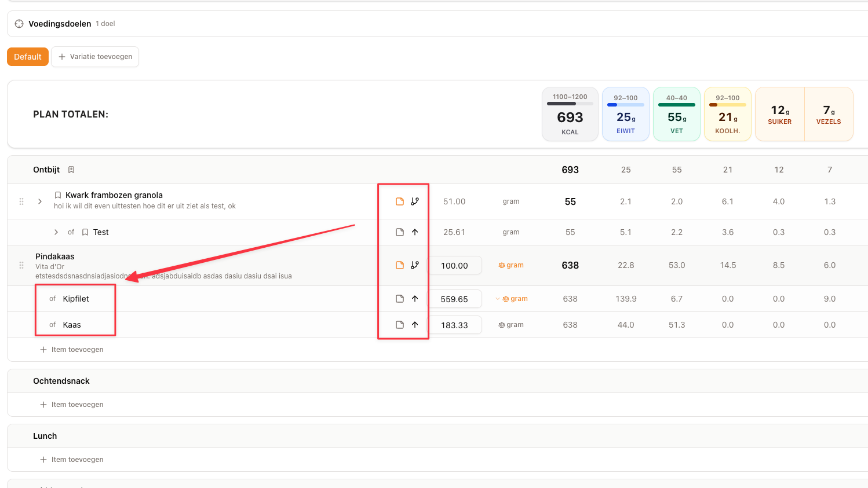Click the drag handle of Kwark frambozen granola

coord(21,201)
